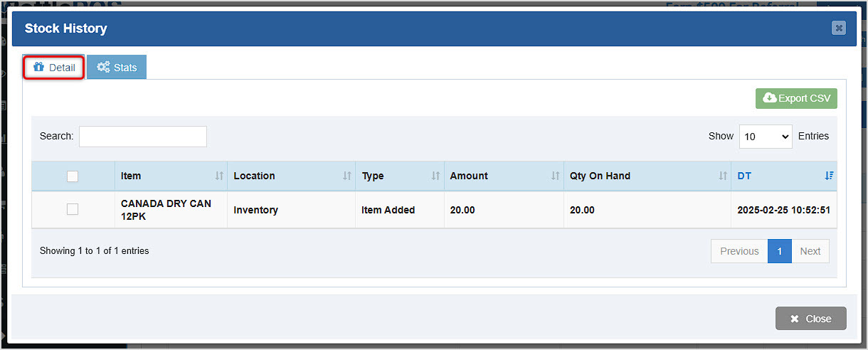Toggle DT column sort order
The image size is (868, 350).
[784, 176]
